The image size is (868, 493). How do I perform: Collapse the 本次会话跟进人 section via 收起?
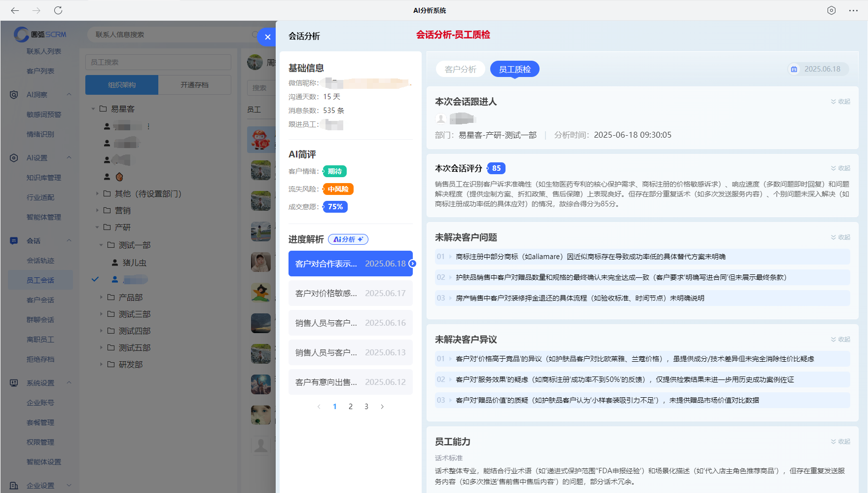pyautogui.click(x=840, y=102)
